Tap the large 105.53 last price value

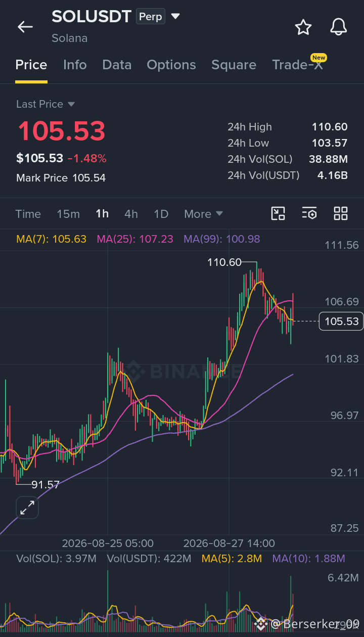click(x=61, y=131)
